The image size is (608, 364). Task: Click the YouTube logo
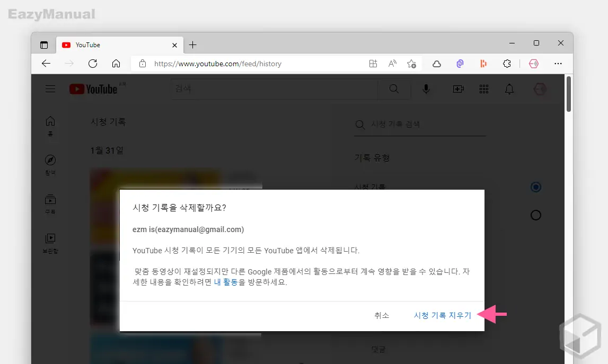pos(93,89)
